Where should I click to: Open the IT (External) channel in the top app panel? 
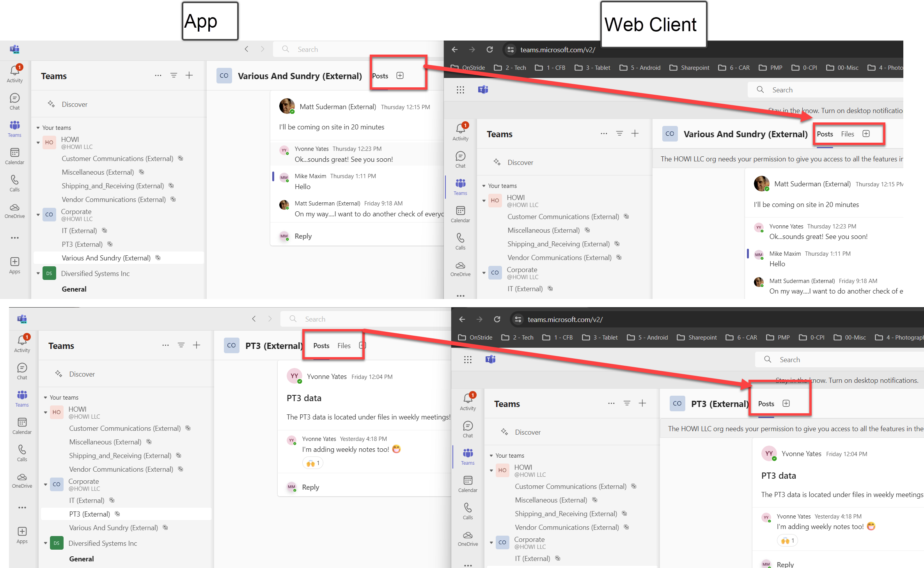click(79, 231)
